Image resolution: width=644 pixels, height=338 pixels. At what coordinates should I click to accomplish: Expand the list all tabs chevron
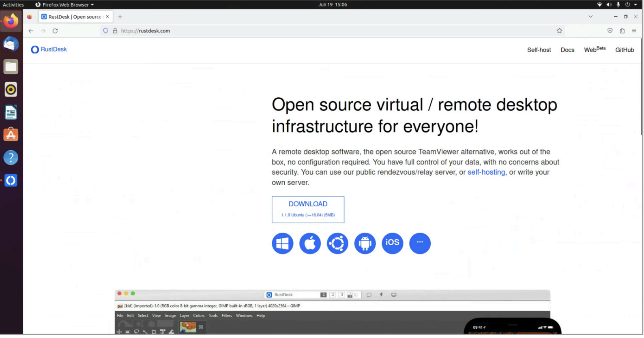590,17
